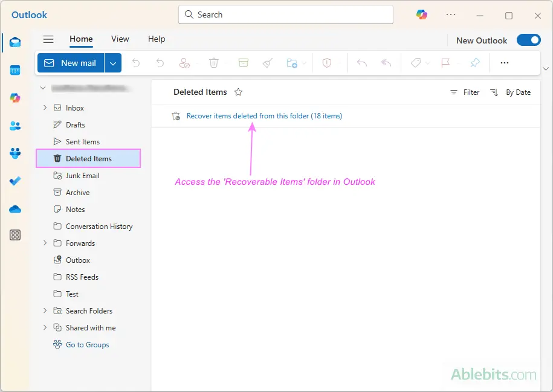Click the Archive toolbar icon

244,63
